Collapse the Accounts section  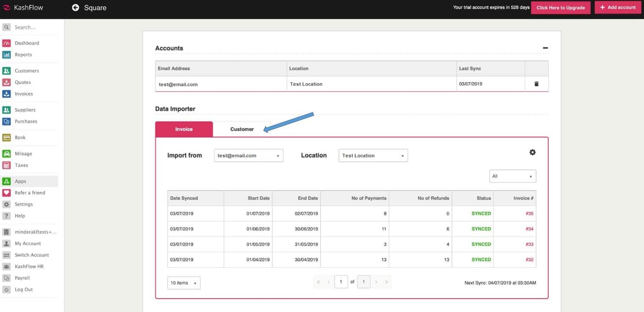(x=545, y=48)
